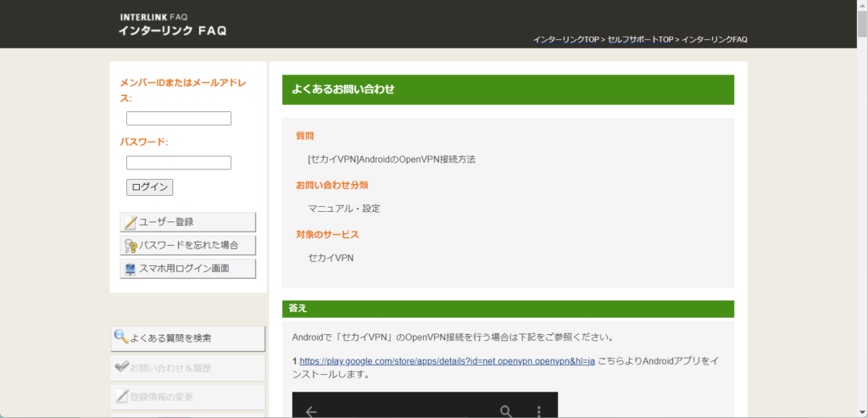Click the page scrollbar down arrow
The image size is (868, 418).
862,412
